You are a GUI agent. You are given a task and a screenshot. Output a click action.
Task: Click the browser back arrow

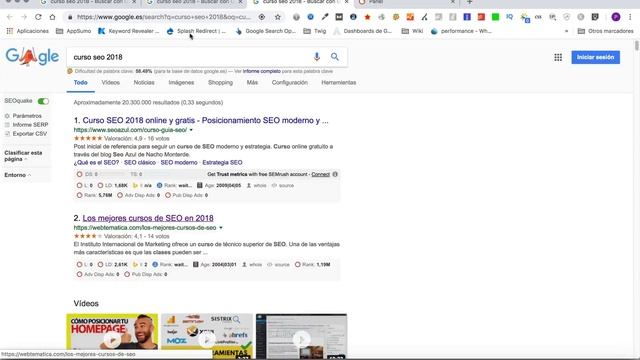pos(9,17)
